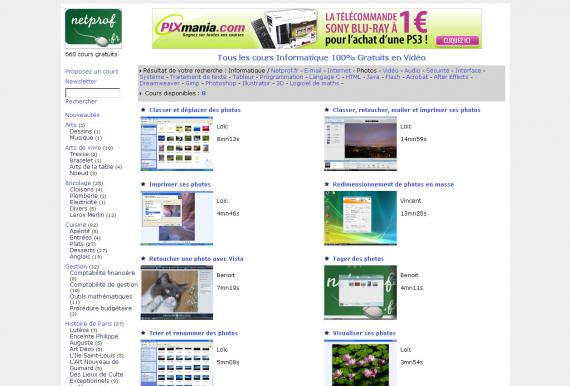Open Classer et déplacer des photos course title
Screen dimensions: 570x386
pos(195,110)
